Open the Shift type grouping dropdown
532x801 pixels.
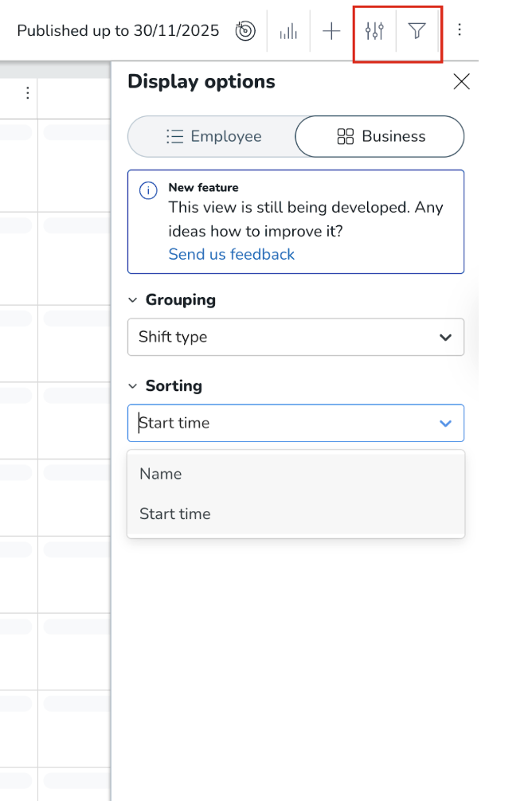click(295, 337)
